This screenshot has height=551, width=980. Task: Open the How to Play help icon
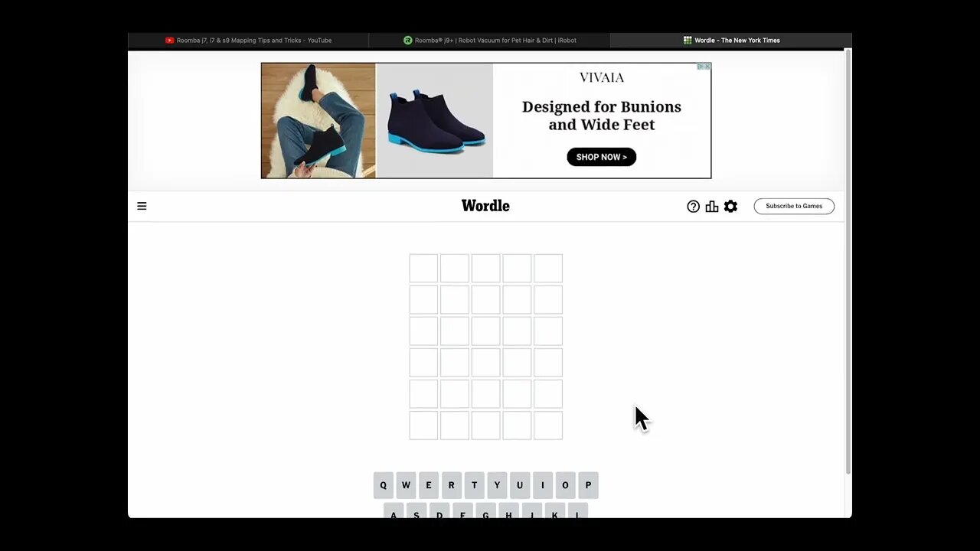click(x=693, y=207)
